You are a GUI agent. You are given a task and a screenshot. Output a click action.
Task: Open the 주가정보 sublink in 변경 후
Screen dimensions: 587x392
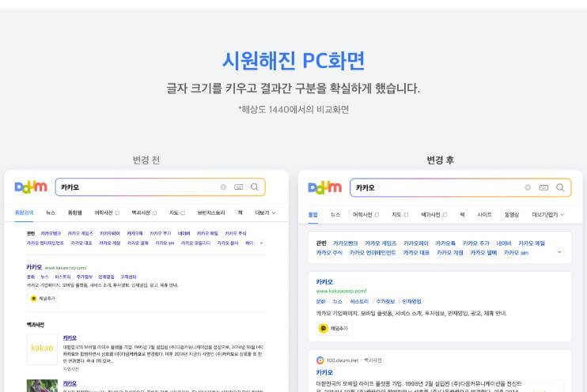(x=385, y=301)
